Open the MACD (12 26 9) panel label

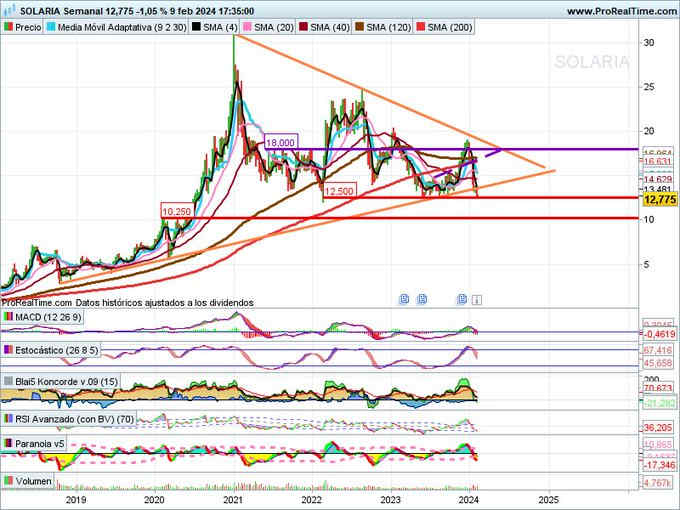(48, 317)
